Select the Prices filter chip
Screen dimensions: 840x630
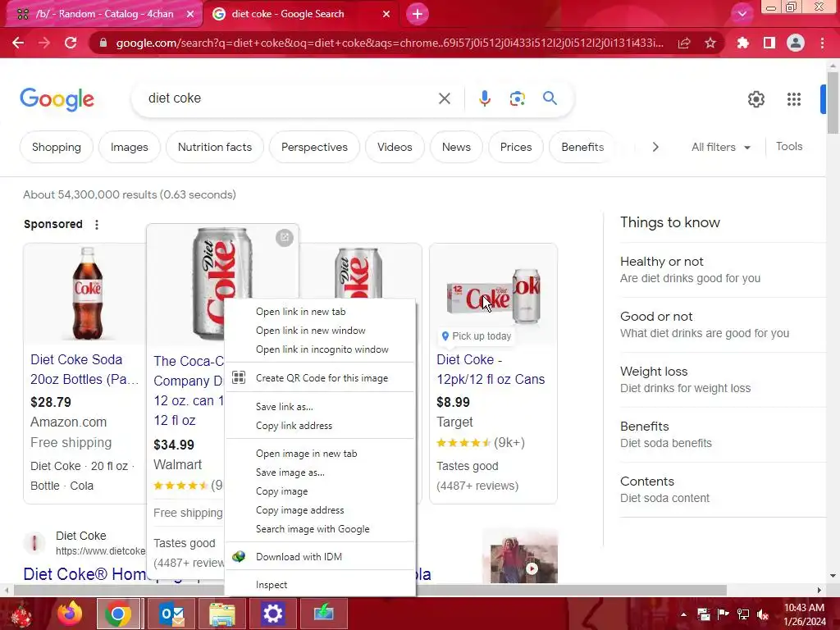click(x=516, y=147)
